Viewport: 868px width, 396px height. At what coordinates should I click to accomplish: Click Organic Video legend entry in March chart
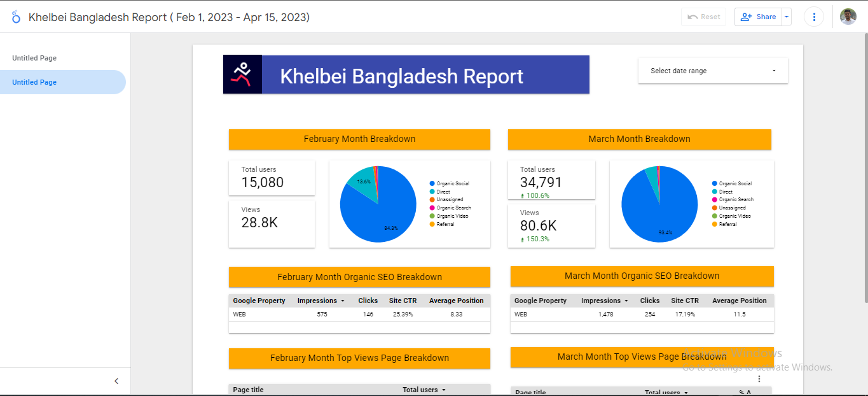(731, 216)
